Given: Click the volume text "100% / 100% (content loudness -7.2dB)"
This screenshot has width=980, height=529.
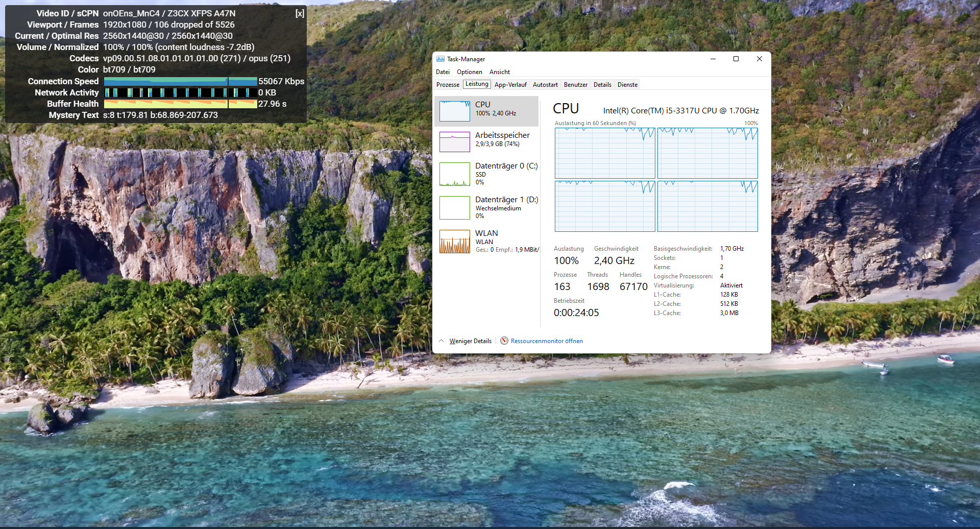Looking at the screenshot, I should pos(179,47).
